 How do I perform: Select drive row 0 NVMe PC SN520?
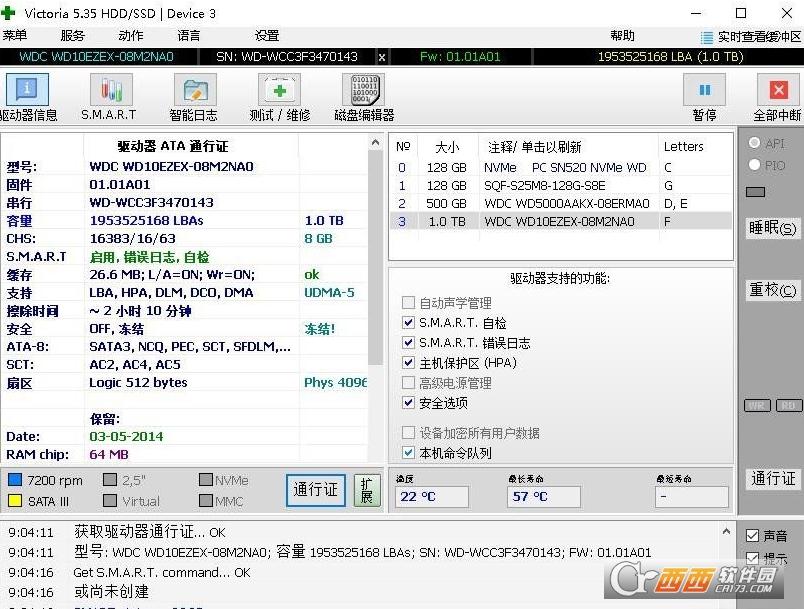[x=561, y=168]
